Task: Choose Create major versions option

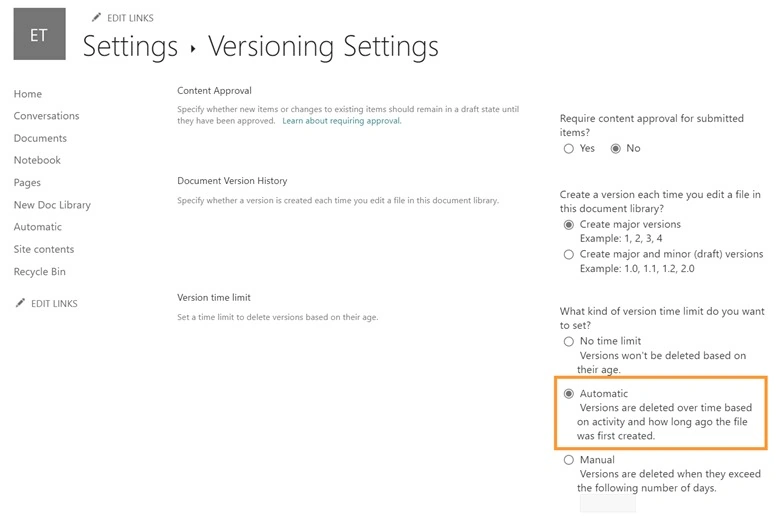Action: [569, 225]
